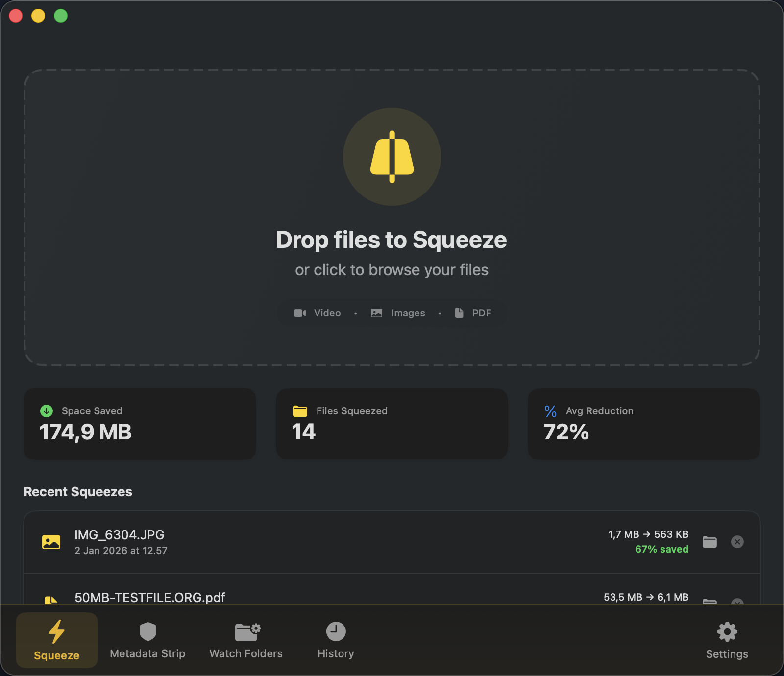Click the blue percent icon on Avg Reduction
This screenshot has width=784, height=676.
tap(550, 411)
